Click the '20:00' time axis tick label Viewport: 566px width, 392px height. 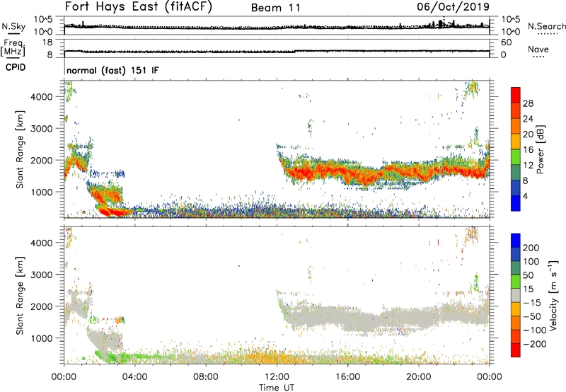[x=418, y=377]
